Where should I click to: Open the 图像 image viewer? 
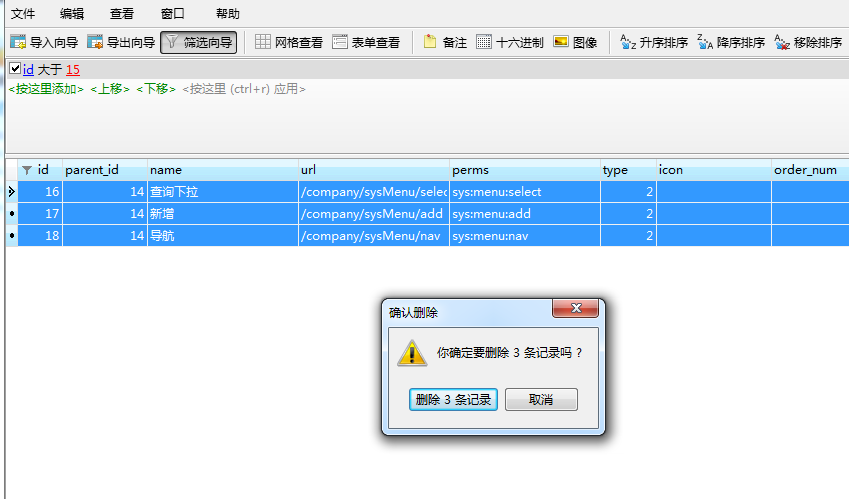575,42
